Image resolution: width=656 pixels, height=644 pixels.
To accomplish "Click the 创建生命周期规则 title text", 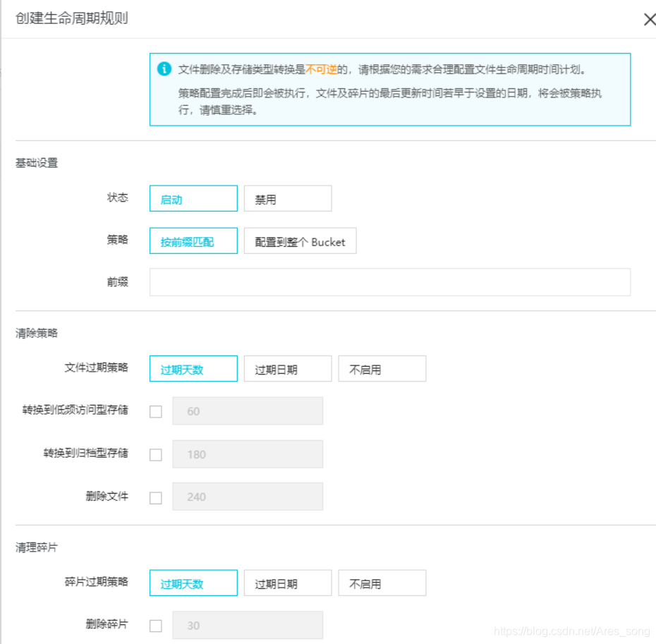I will coord(71,18).
